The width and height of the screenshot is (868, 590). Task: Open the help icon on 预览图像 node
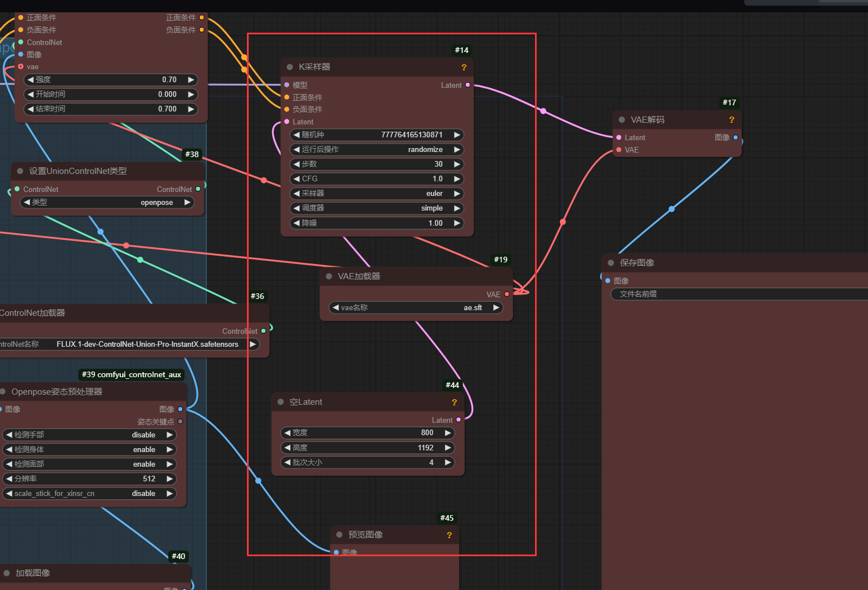(x=449, y=535)
